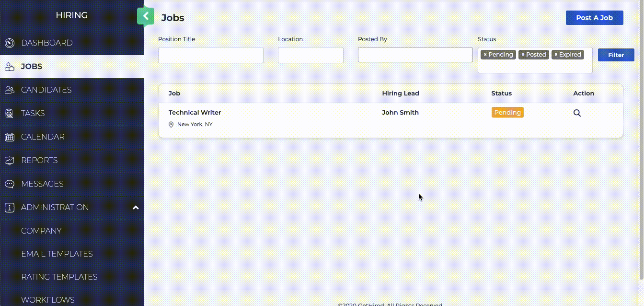The image size is (644, 306).
Task: Open the Posted By dropdown field
Action: (x=415, y=55)
